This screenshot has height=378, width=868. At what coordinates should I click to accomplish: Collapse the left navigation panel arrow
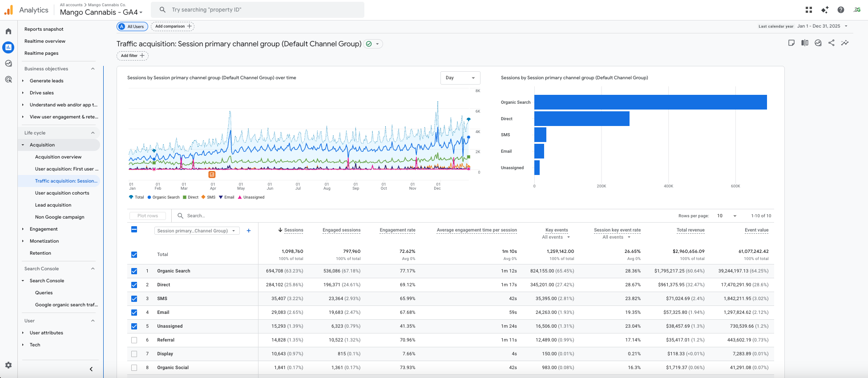click(x=91, y=369)
